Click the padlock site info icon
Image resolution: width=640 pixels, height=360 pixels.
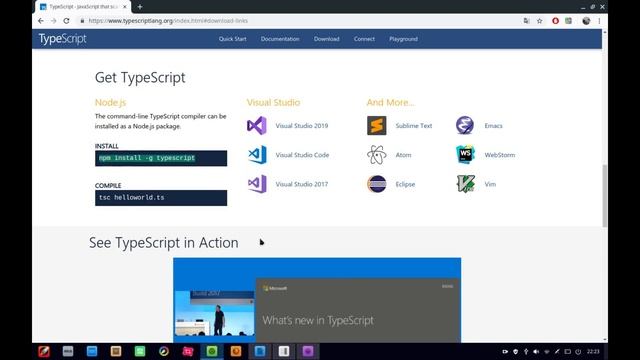82,21
